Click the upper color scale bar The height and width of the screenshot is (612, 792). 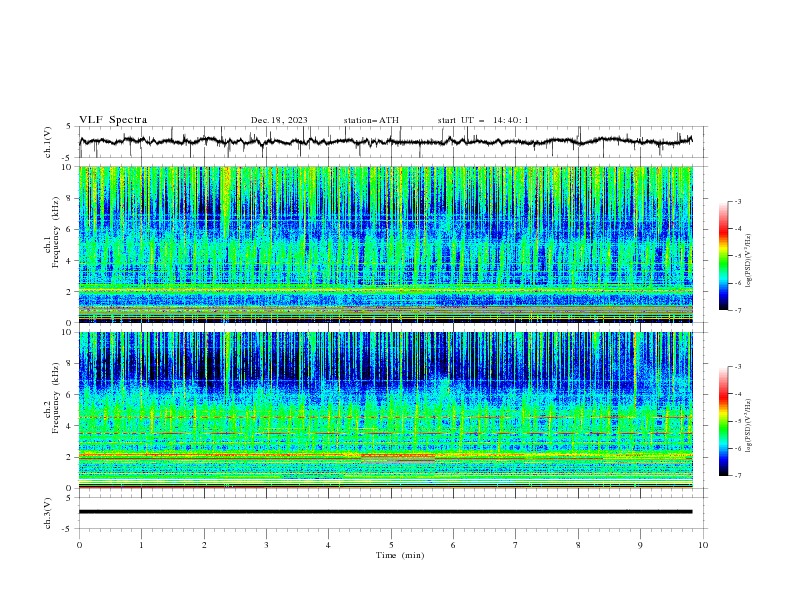click(723, 256)
